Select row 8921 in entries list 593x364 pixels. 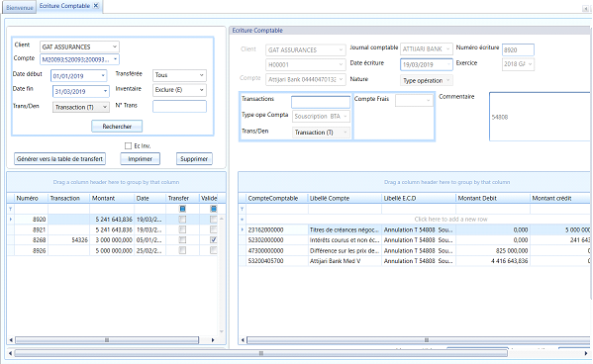click(114, 229)
